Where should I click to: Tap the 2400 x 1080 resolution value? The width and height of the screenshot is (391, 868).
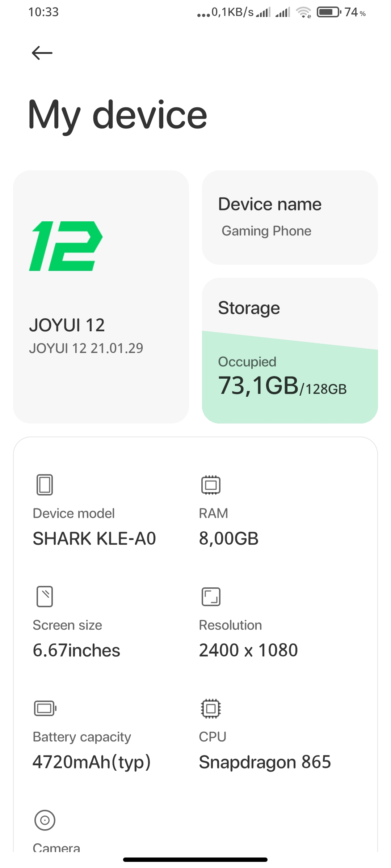(248, 650)
